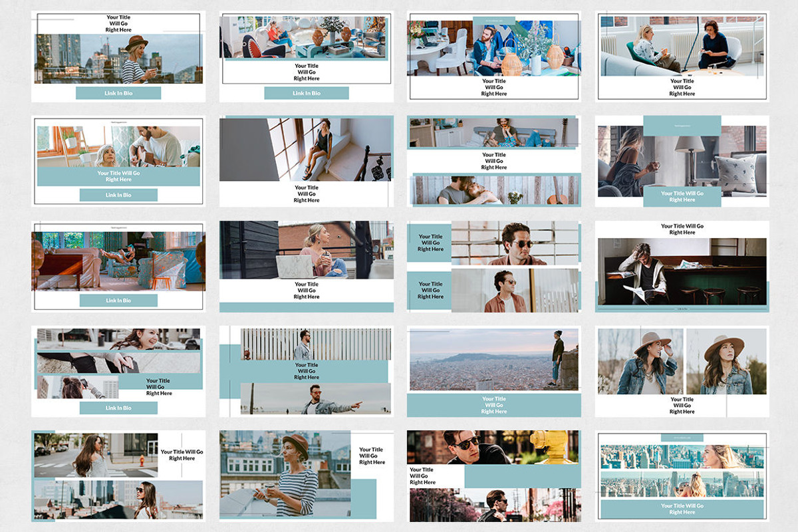Select the photo of man beside yellow hydrant
Image resolution: width=798 pixels, height=532 pixels.
(x=493, y=447)
